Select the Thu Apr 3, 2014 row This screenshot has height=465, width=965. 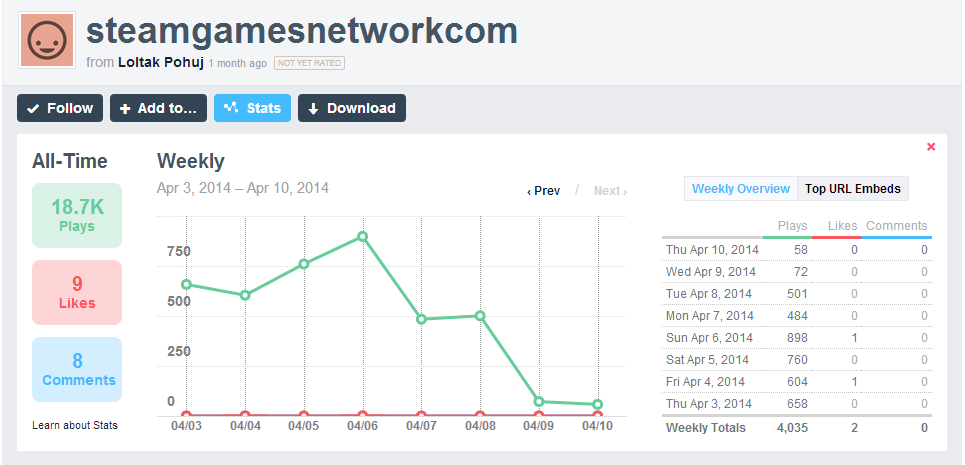(796, 404)
